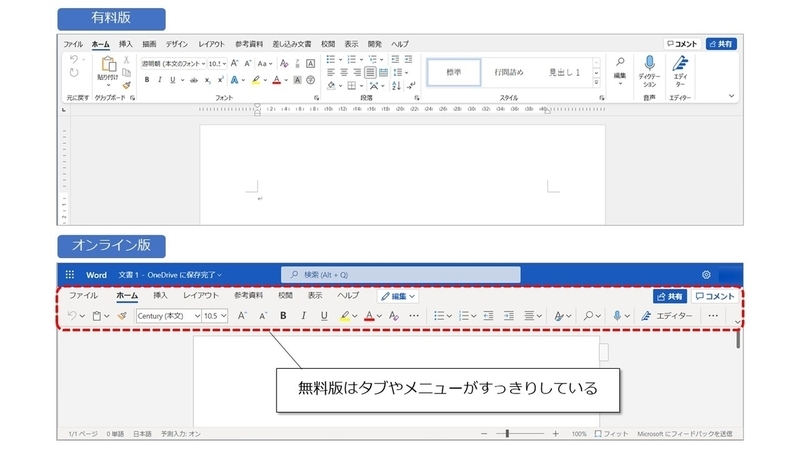Expand the 編集 find menu in desktop Word ribbon
The height and width of the screenshot is (450, 800).
(620, 71)
